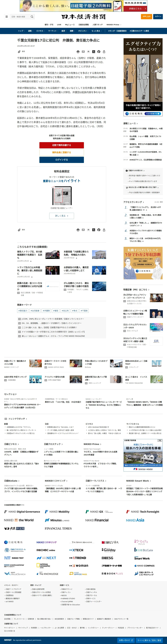The height and width of the screenshot is (644, 167).
Task: Share to note via icon under headline
Action: [88, 51]
